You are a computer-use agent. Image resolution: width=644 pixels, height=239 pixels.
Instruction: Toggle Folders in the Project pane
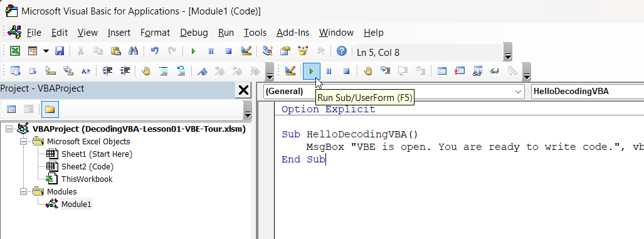tap(50, 109)
